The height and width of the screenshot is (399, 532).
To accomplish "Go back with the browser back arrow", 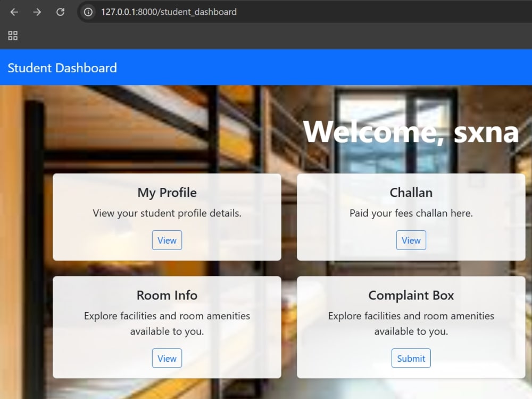I will (x=14, y=12).
